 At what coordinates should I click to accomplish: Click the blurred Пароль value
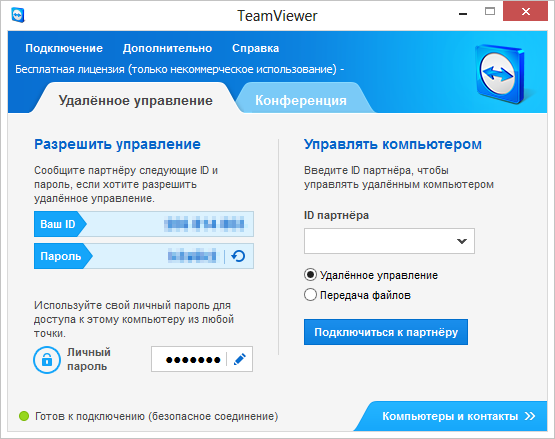tap(192, 256)
